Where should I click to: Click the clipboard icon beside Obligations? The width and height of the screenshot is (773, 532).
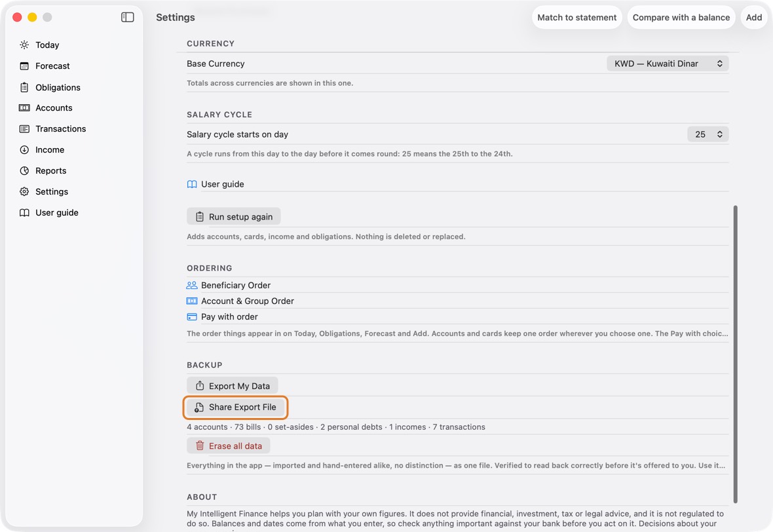(x=24, y=87)
